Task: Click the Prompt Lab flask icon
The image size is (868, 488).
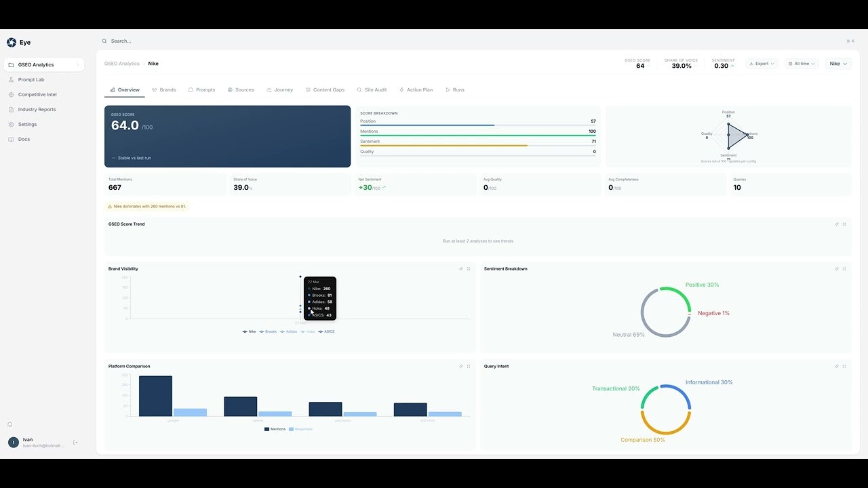Action: (11, 80)
